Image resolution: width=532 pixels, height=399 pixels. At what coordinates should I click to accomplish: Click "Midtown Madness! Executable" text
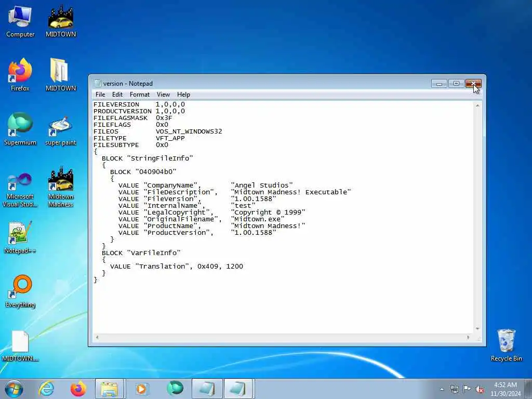tap(291, 192)
